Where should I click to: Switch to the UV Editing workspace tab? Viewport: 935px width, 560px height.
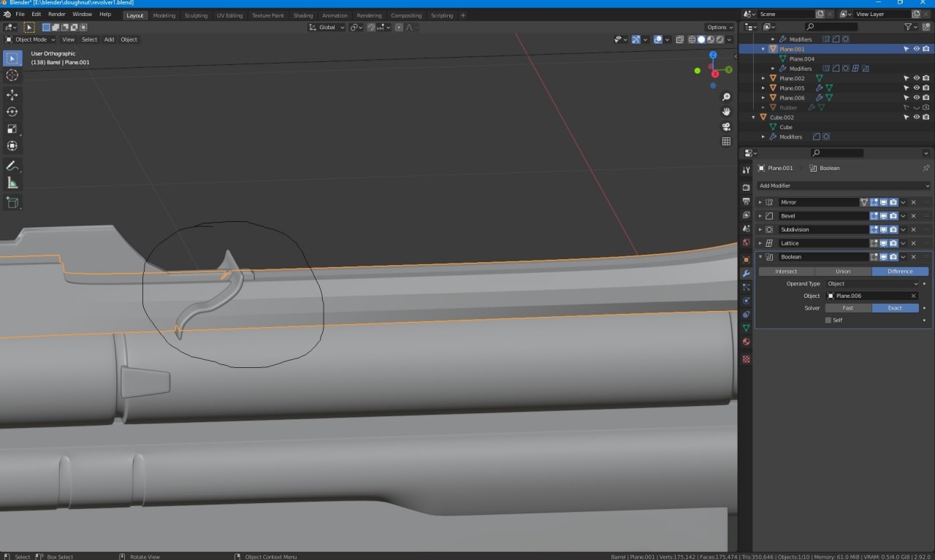[229, 15]
